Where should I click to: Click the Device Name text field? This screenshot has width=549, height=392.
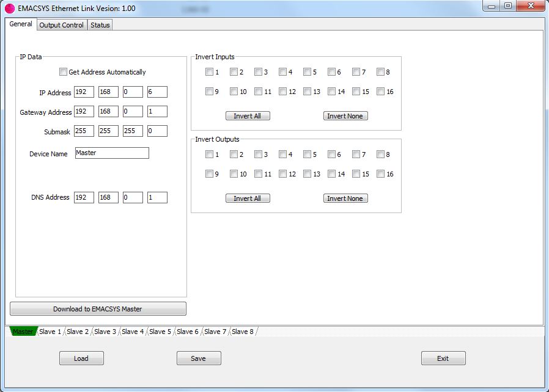pyautogui.click(x=112, y=153)
